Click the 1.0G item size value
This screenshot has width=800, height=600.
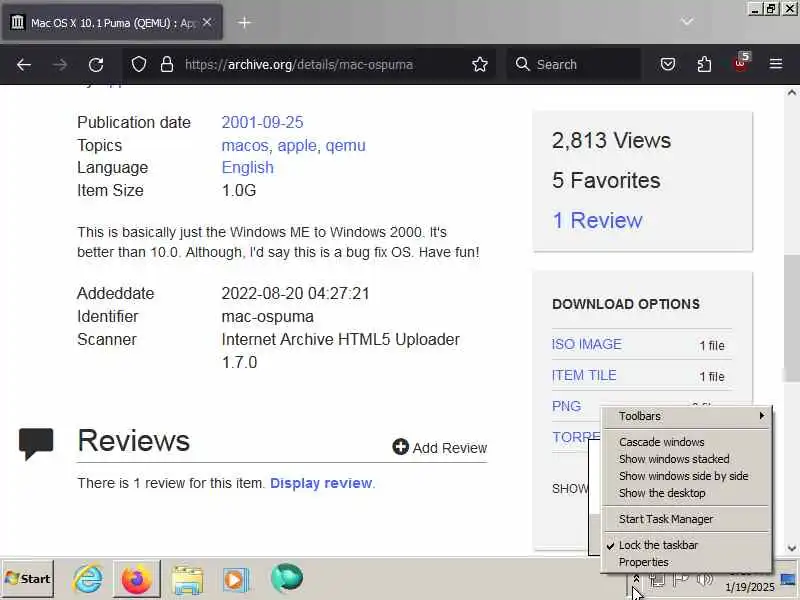[x=239, y=190]
